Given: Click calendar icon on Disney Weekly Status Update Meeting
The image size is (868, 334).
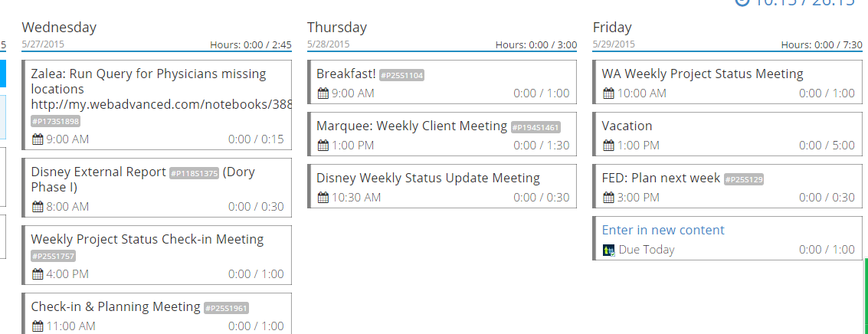Looking at the screenshot, I should point(323,198).
